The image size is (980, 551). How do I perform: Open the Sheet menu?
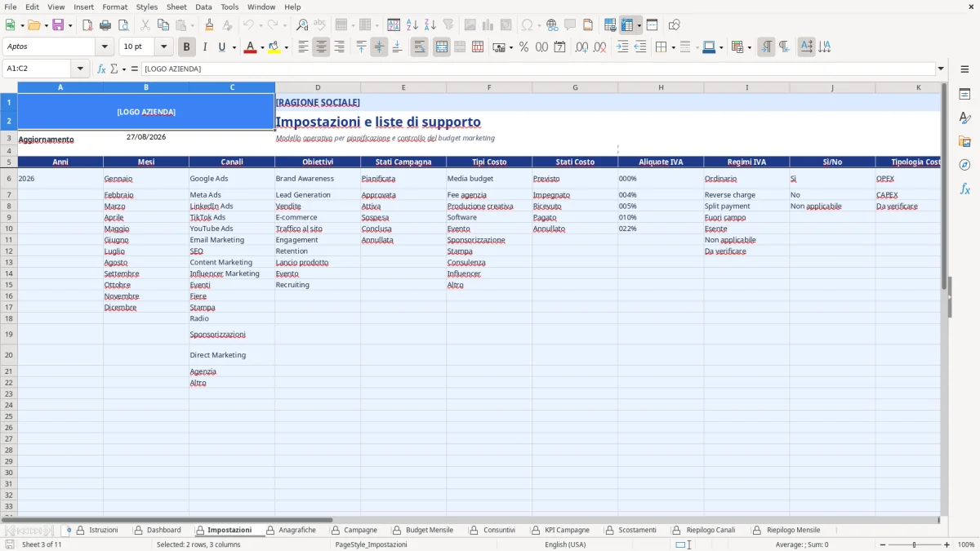click(x=176, y=7)
